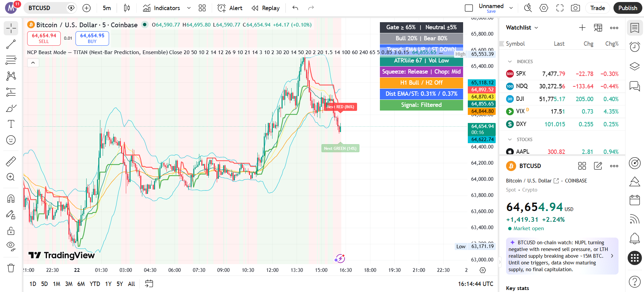The width and height of the screenshot is (644, 292).
Task: Start bar Replay mode
Action: coord(265,8)
